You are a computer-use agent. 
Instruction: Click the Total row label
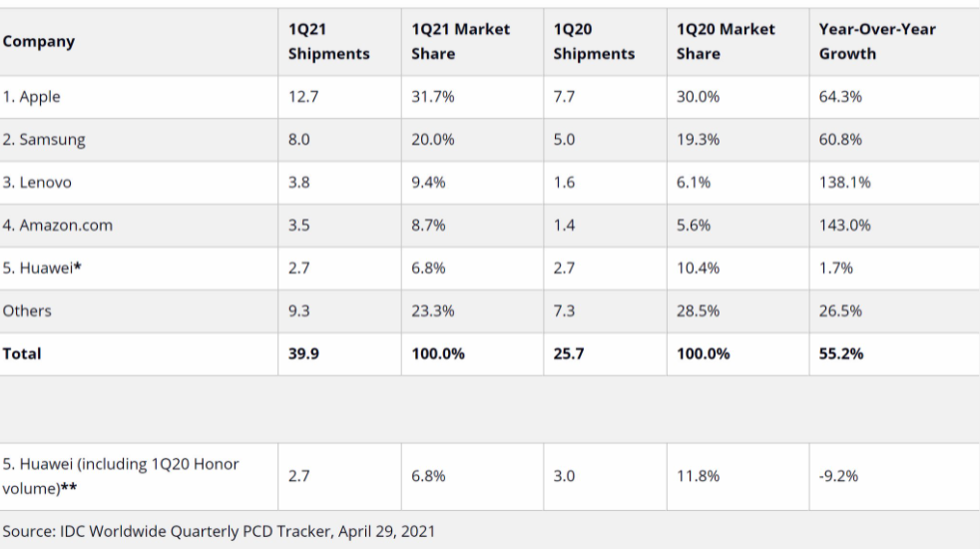pos(22,353)
